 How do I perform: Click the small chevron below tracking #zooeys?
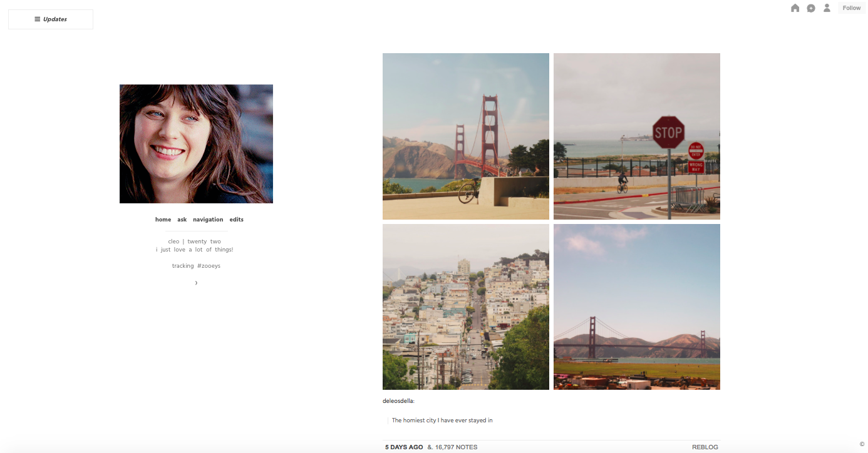click(196, 282)
